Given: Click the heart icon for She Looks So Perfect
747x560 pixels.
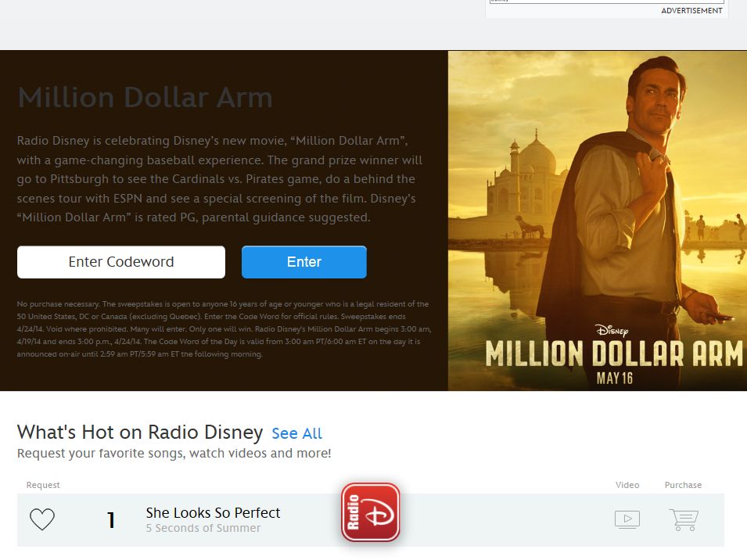Looking at the screenshot, I should 42,519.
